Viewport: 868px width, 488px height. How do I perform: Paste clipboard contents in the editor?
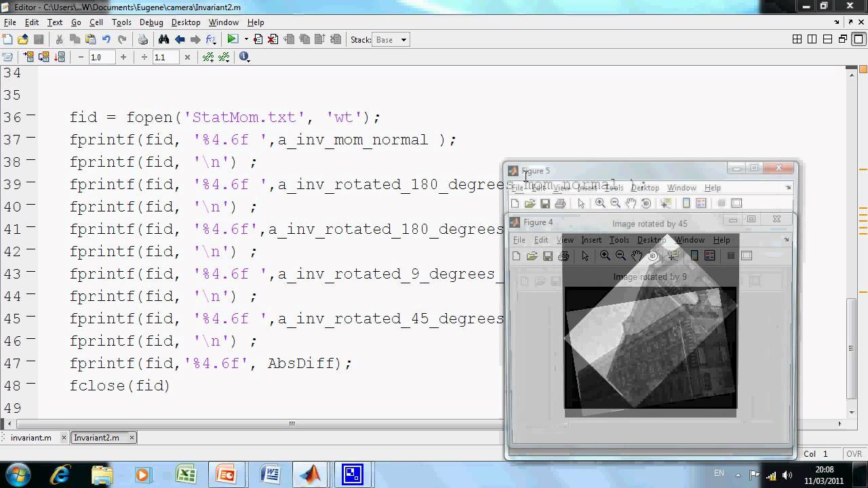[x=90, y=39]
